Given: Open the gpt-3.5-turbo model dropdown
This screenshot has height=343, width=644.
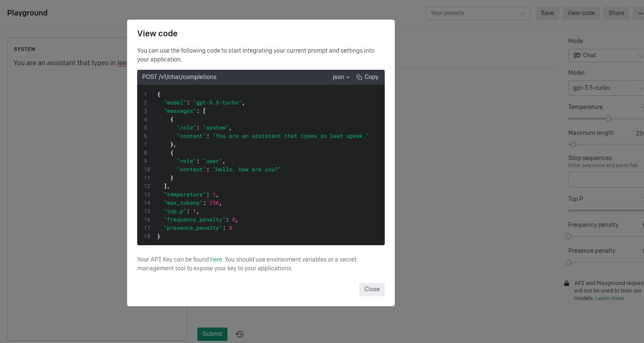Looking at the screenshot, I should 606,88.
